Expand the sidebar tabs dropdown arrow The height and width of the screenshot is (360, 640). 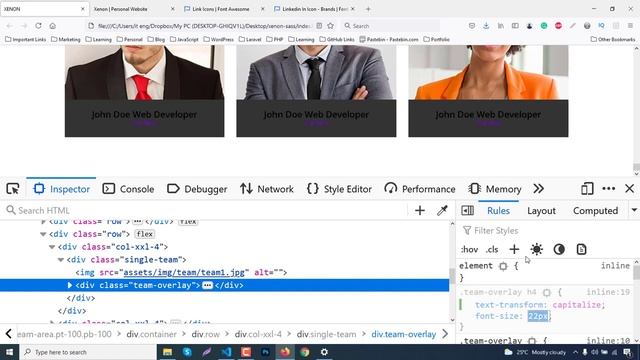tap(634, 210)
